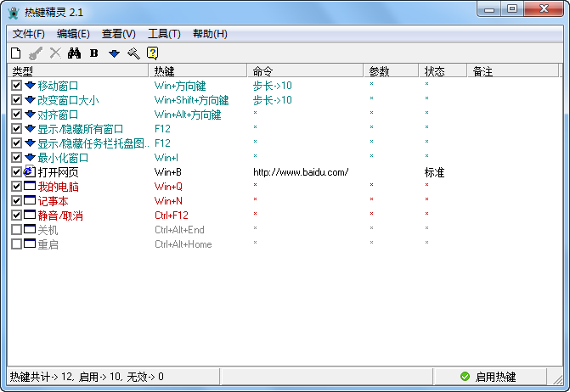Select the Win+I hotkey cell
This screenshot has width=570, height=392.
[x=166, y=158]
